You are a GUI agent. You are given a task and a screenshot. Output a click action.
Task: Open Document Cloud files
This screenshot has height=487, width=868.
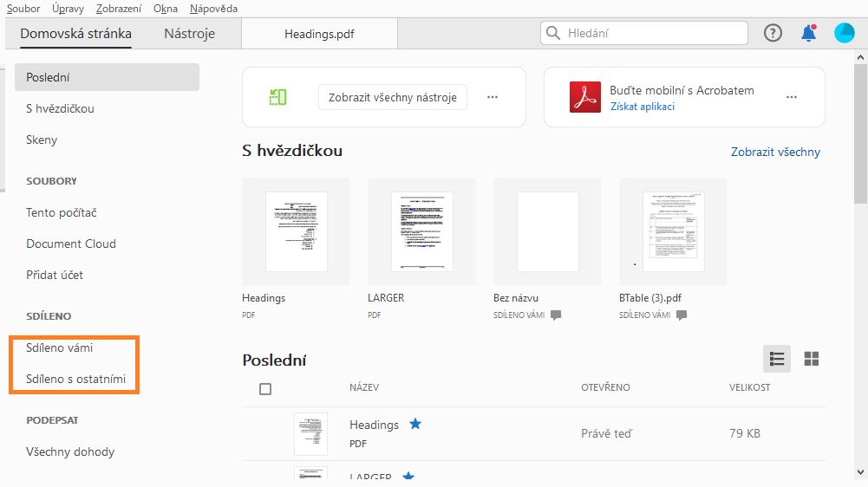[x=71, y=243]
